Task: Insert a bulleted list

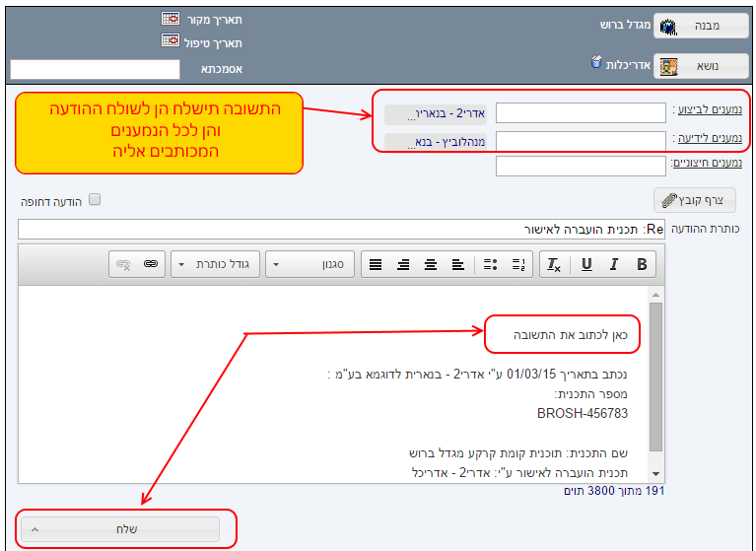Action: pos(492,264)
